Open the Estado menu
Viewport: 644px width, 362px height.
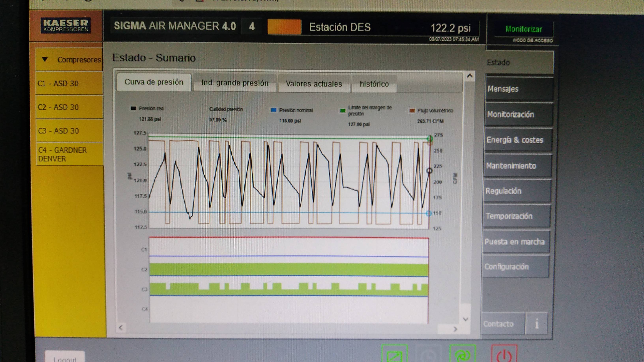point(520,63)
